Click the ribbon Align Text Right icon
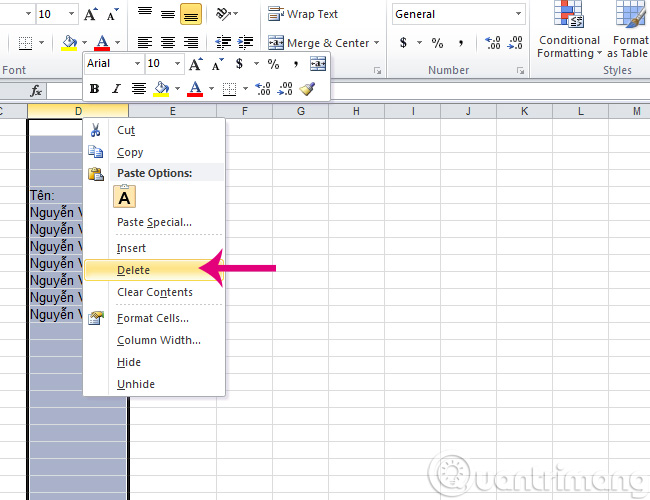 pyautogui.click(x=191, y=42)
